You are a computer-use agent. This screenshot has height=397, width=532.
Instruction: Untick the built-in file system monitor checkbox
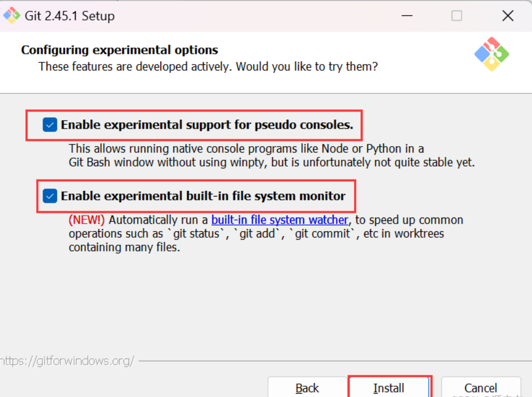click(x=50, y=196)
